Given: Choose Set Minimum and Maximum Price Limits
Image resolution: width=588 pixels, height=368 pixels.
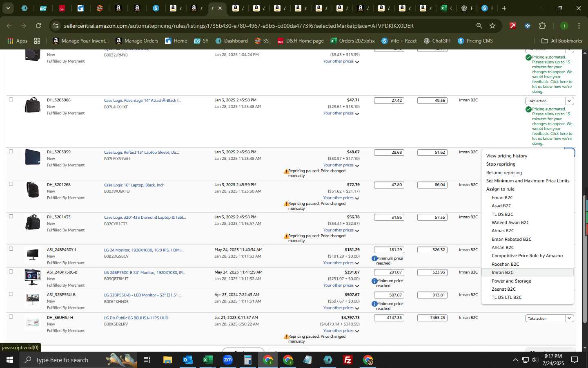Looking at the screenshot, I should pos(527,181).
